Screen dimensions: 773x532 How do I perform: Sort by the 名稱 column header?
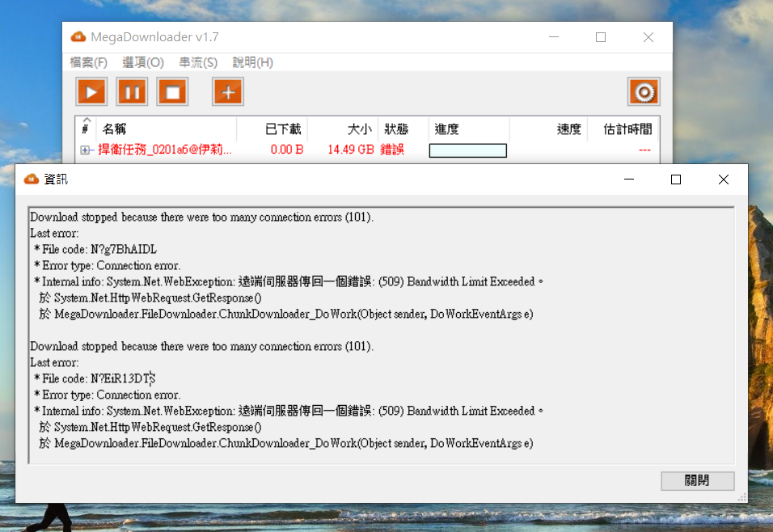[x=167, y=129]
